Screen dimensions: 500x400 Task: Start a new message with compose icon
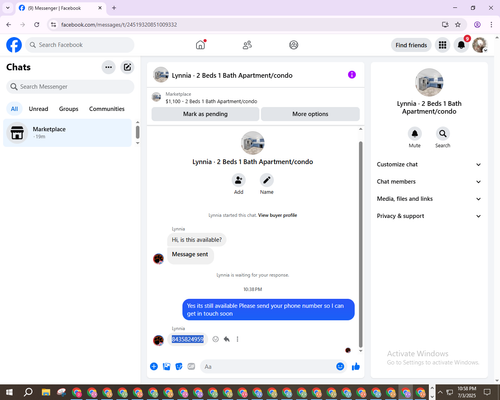(x=127, y=67)
